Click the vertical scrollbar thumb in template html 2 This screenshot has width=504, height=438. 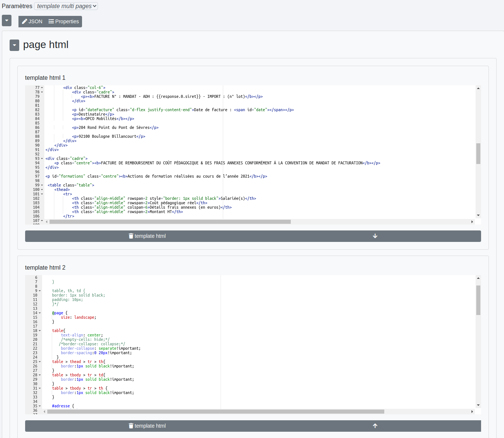[x=478, y=300]
